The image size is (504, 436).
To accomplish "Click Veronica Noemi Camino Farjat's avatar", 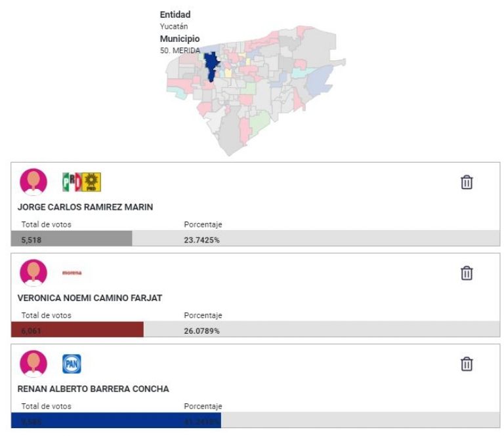I will (33, 273).
